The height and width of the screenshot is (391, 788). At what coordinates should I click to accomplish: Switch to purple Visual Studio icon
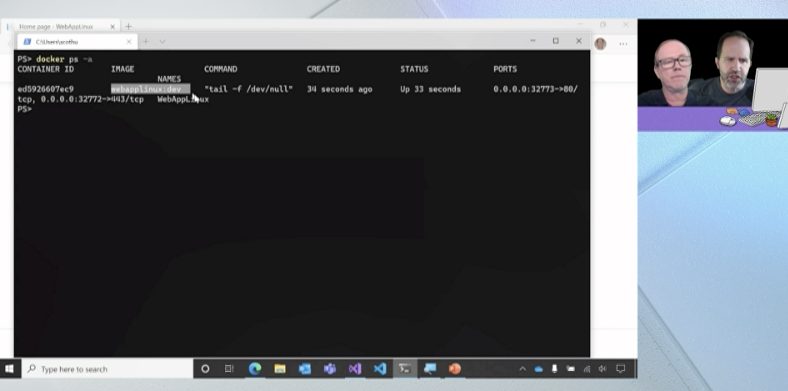(355, 369)
